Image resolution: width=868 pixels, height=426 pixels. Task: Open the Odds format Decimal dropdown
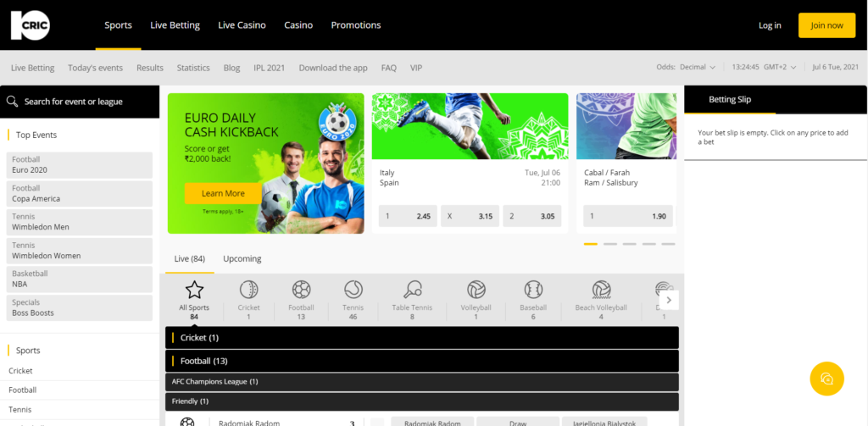point(697,67)
